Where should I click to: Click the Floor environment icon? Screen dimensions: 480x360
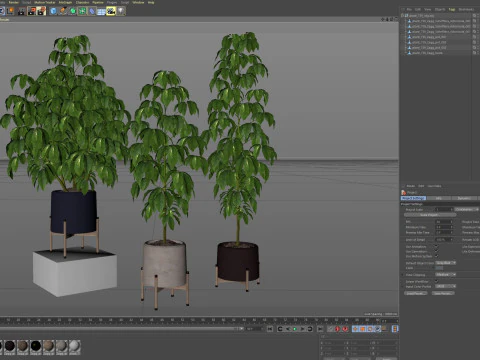click(x=101, y=11)
